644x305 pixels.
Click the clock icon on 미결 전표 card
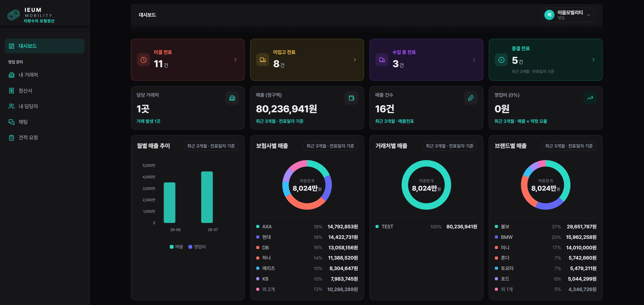pos(144,60)
